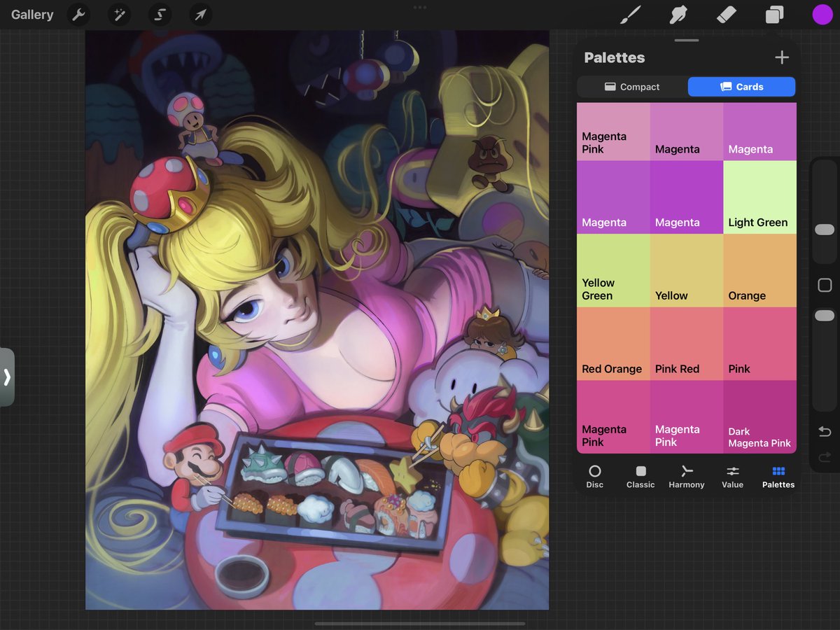Pick the Red Orange swatch card
The width and height of the screenshot is (840, 630).
tap(613, 344)
